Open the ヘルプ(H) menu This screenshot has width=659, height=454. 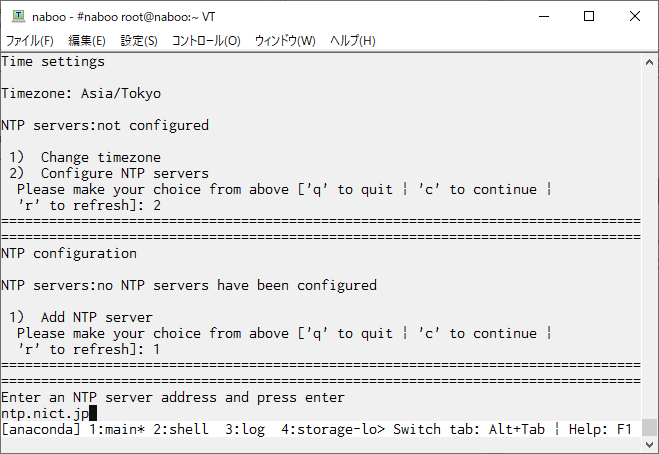353,41
